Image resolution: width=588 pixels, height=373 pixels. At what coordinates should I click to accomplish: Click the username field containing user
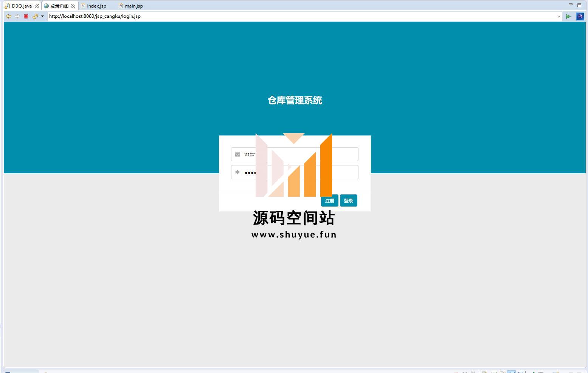pyautogui.click(x=295, y=154)
